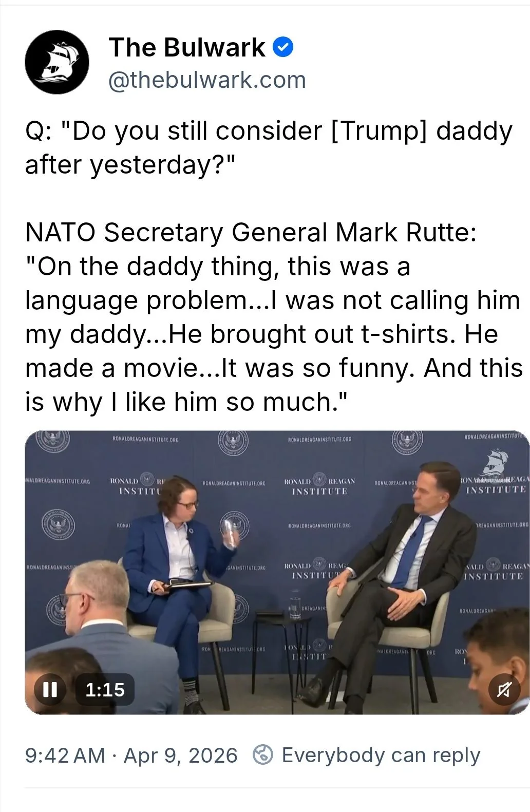530x812 pixels.
Task: Click the blue verified badge
Action: pyautogui.click(x=283, y=47)
